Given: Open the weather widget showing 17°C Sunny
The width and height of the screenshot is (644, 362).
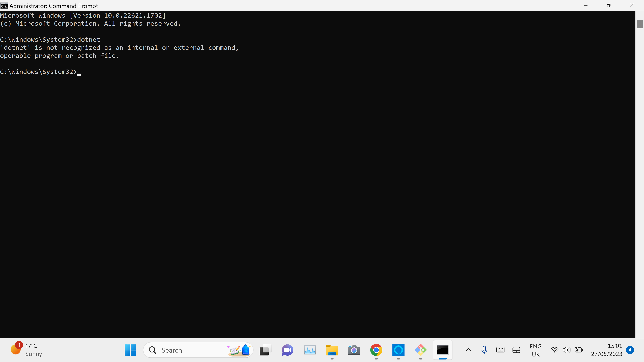Looking at the screenshot, I should [x=26, y=349].
